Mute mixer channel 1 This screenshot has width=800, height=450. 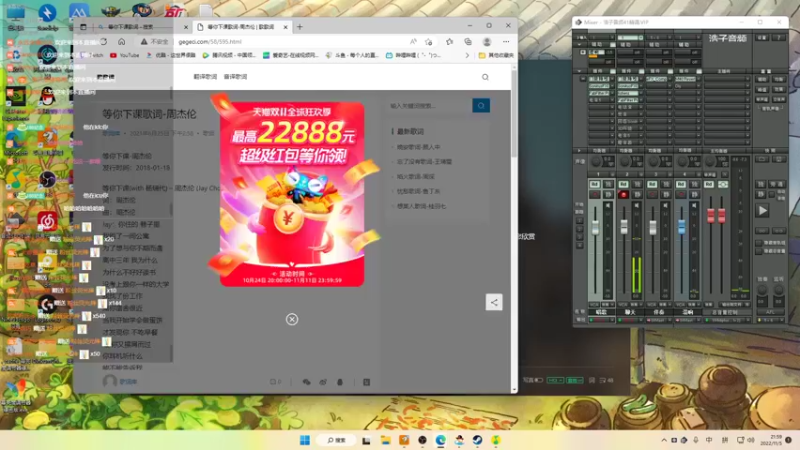[x=608, y=194]
